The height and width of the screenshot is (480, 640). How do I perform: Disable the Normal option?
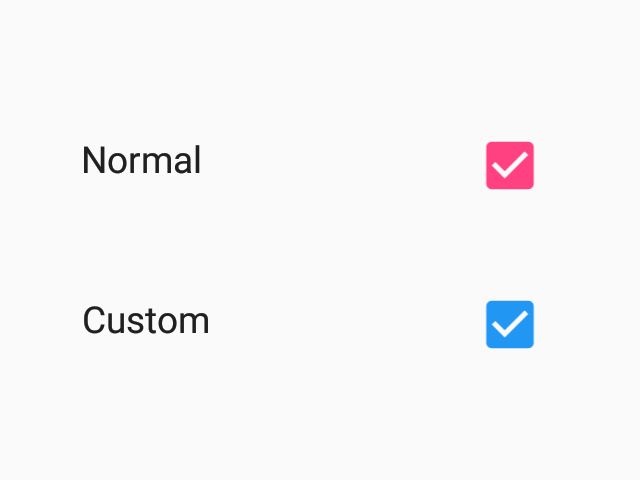click(x=510, y=165)
